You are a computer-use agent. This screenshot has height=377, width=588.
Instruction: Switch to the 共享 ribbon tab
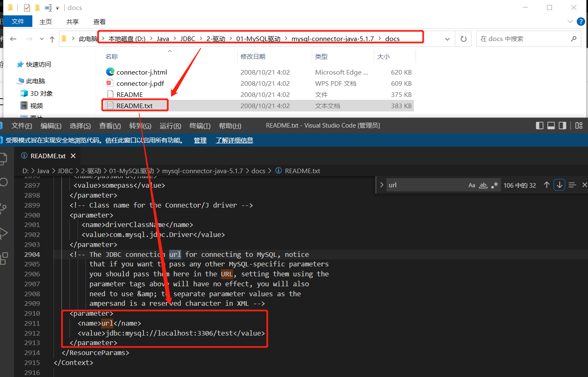(73, 22)
